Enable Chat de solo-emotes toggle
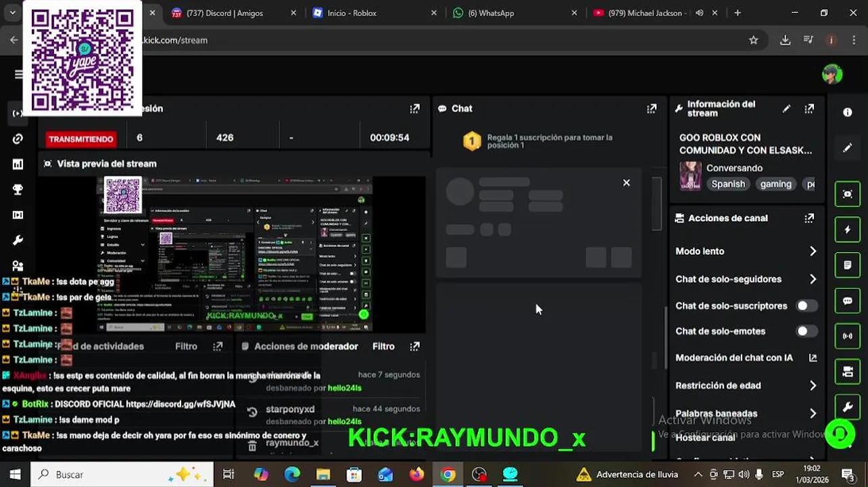The width and height of the screenshot is (868, 487). tap(806, 331)
